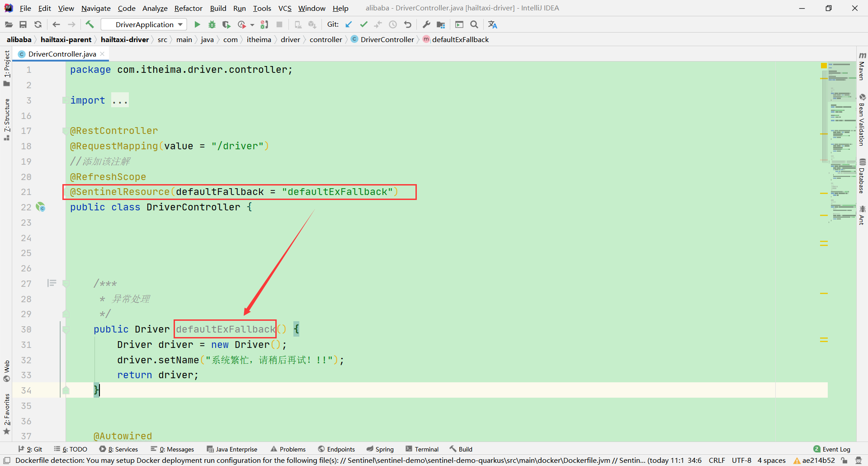Screen dimensions: 868x466
Task: Click the hailtaxi-driver breadcrumb
Action: pos(125,39)
